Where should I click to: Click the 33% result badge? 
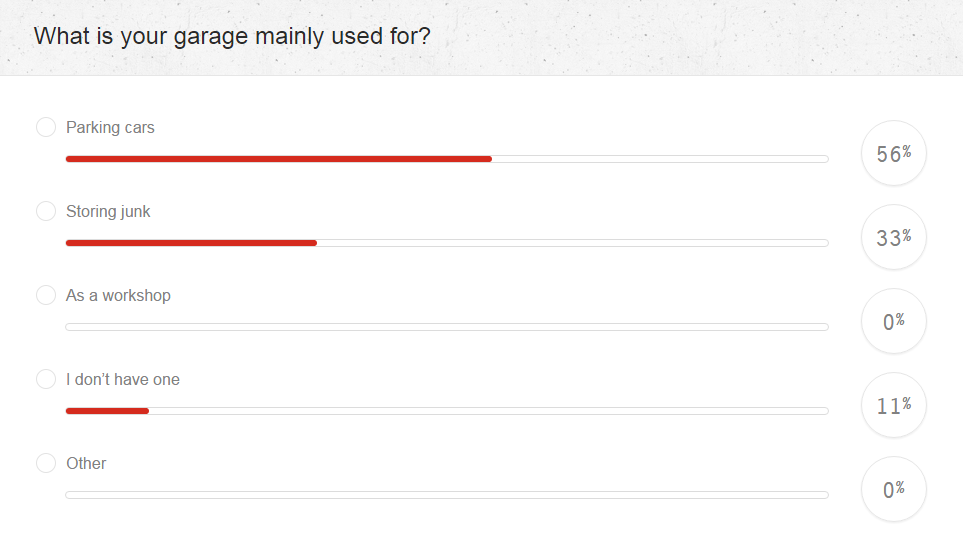click(893, 238)
